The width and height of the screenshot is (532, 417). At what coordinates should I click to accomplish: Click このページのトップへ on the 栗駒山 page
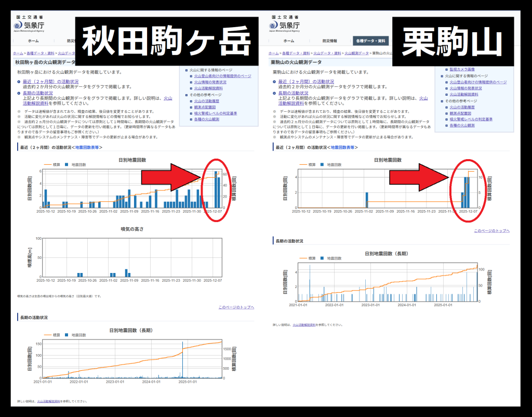(491, 230)
